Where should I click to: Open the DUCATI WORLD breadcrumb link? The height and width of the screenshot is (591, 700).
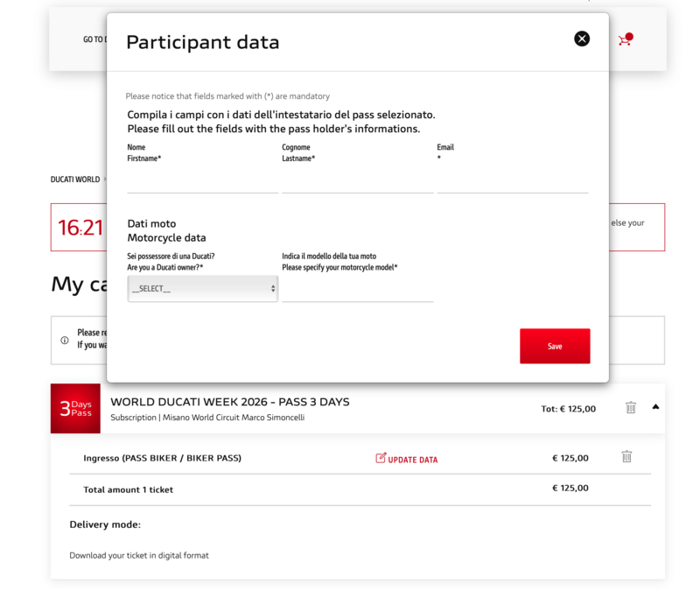point(75,179)
